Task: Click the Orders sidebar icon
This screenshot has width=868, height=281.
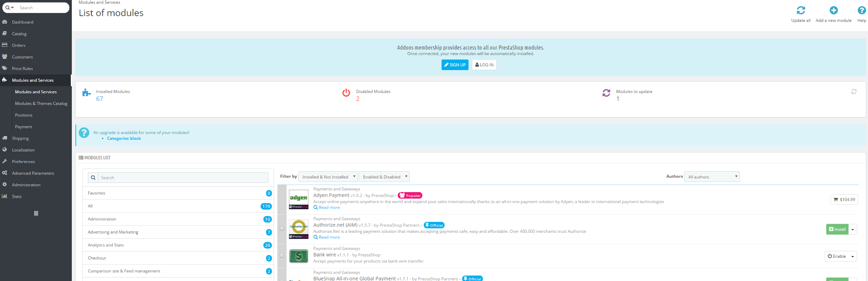Action: coord(5,45)
